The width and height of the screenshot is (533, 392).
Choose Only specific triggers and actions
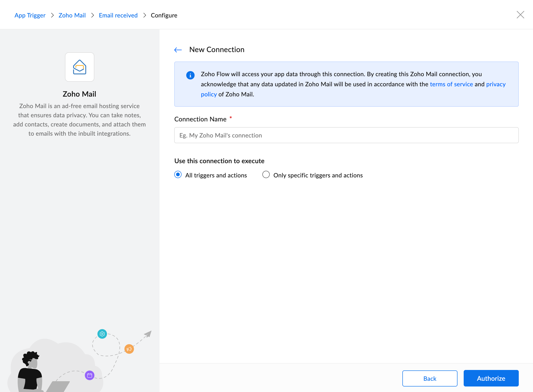[266, 175]
